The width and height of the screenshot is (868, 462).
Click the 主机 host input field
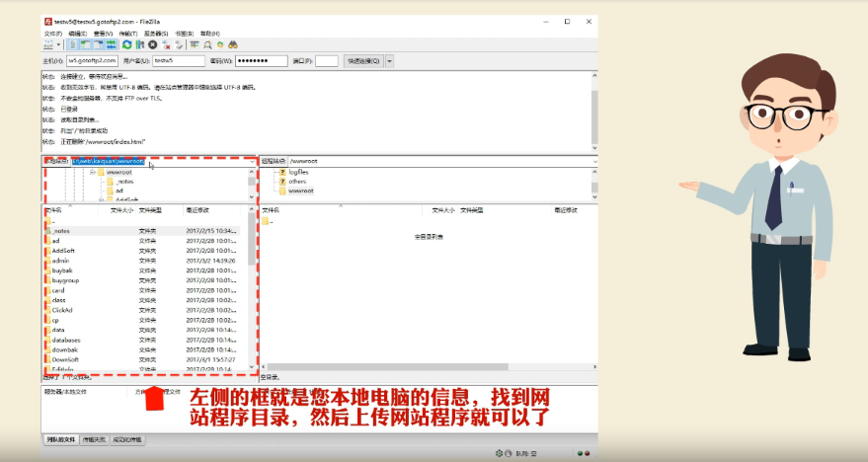click(93, 61)
